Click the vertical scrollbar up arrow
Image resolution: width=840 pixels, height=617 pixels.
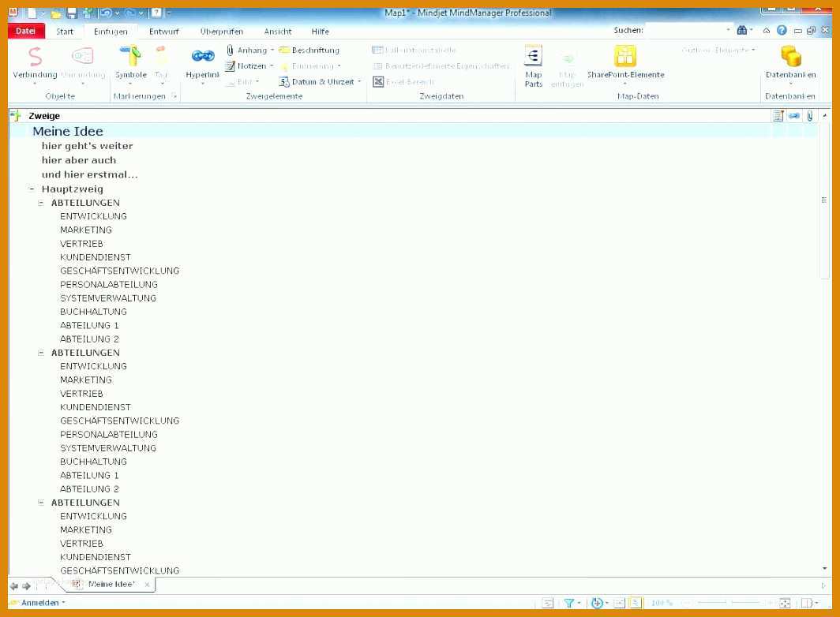pyautogui.click(x=824, y=116)
